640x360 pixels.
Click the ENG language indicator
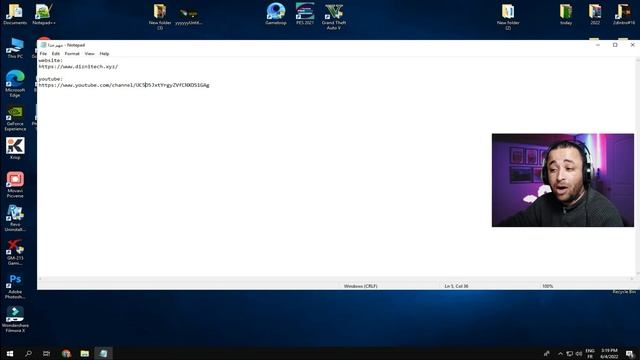(590, 353)
